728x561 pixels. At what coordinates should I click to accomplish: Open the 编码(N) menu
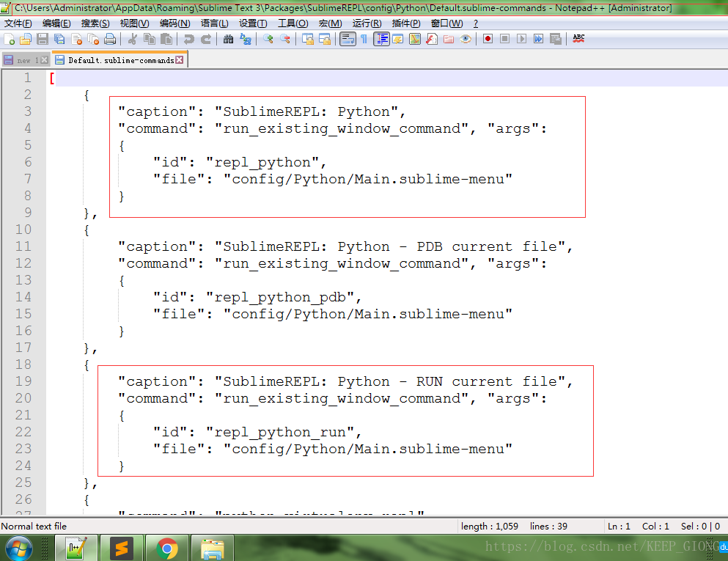(x=174, y=23)
